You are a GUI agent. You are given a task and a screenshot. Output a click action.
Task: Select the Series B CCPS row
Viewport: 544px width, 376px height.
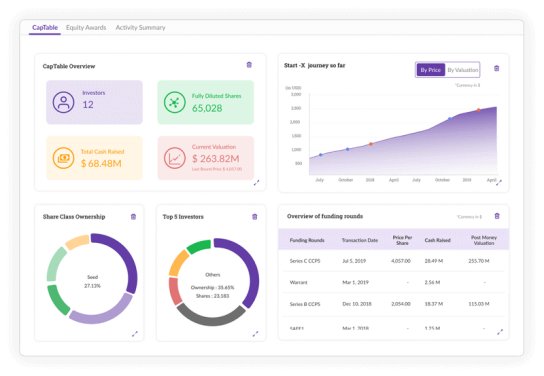click(x=393, y=304)
